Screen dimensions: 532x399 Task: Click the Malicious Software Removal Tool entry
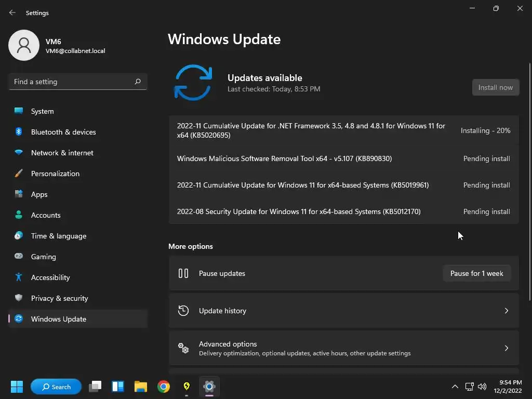pyautogui.click(x=344, y=158)
